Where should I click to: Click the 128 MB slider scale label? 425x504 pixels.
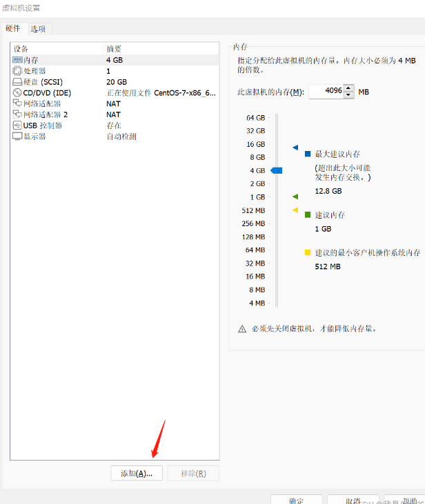tap(253, 236)
